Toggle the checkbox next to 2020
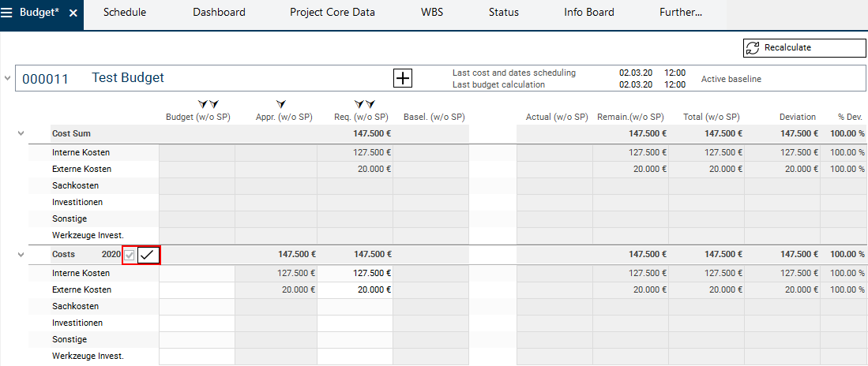This screenshot has height=366, width=868. tap(130, 255)
